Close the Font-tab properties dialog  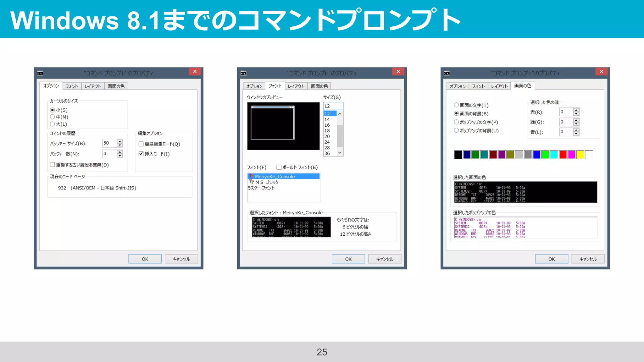click(398, 72)
